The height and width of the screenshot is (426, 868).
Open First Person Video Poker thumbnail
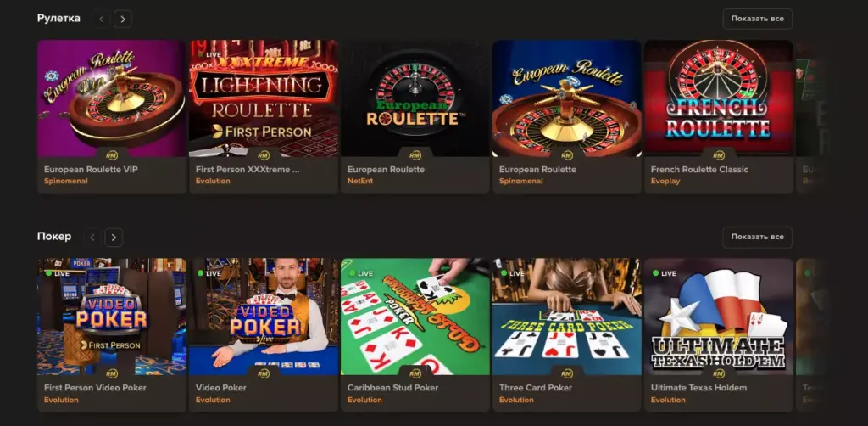112,317
